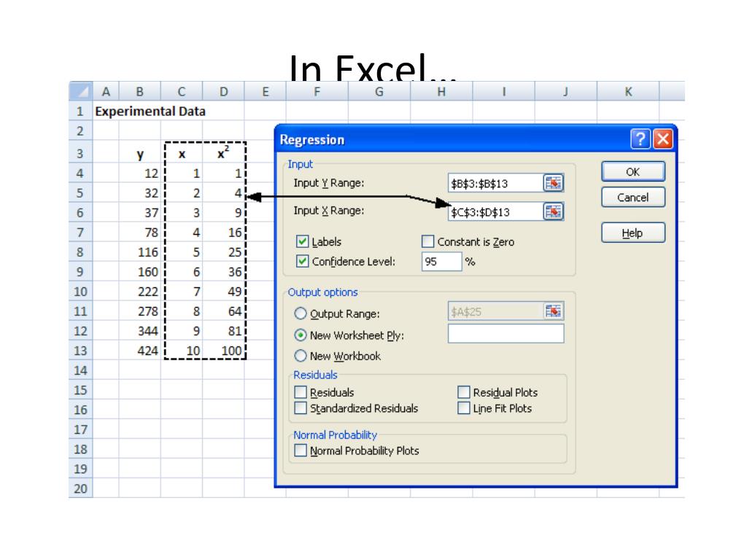Viewport: 747px width, 560px height.
Task: Click cell containing 222
Action: pos(139,291)
